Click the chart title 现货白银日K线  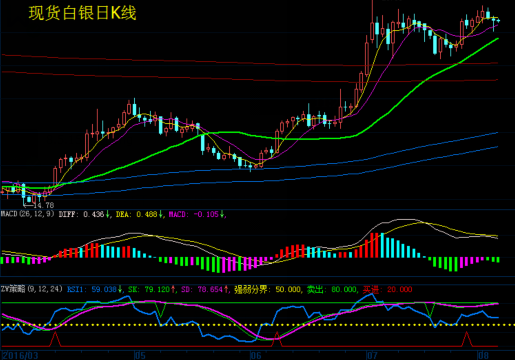coord(82,13)
